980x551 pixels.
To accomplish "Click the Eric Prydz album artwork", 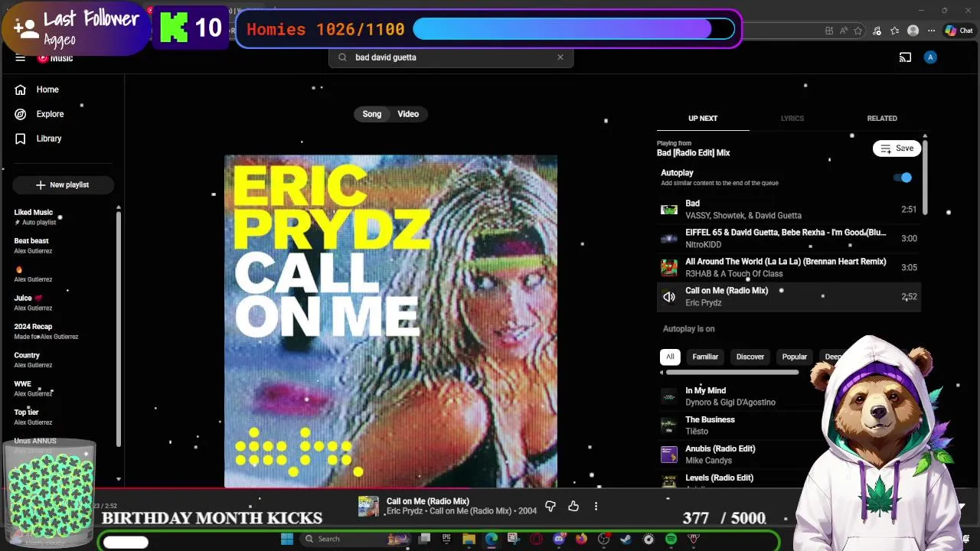I will pos(390,321).
